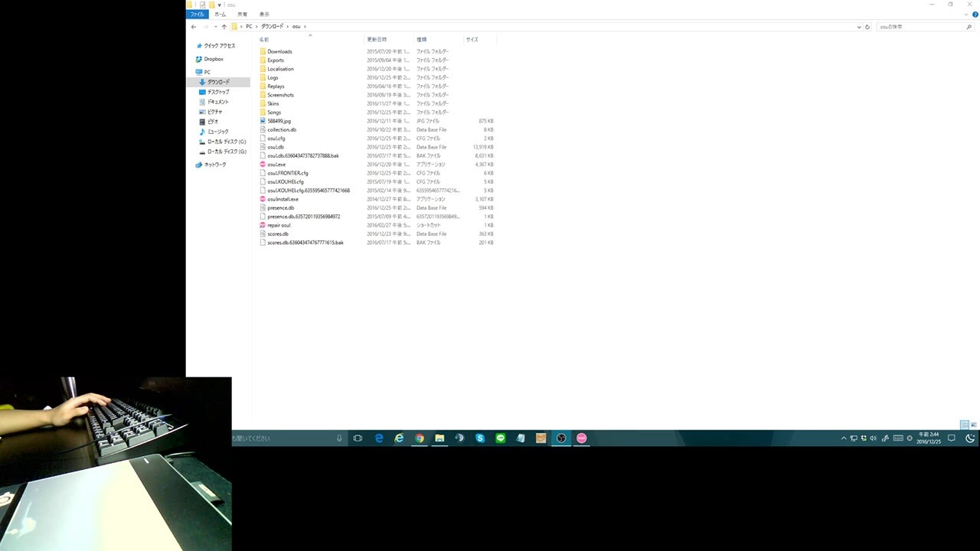Expand breadcrumb chevron after PC
This screenshot has width=980, height=551.
(256, 27)
